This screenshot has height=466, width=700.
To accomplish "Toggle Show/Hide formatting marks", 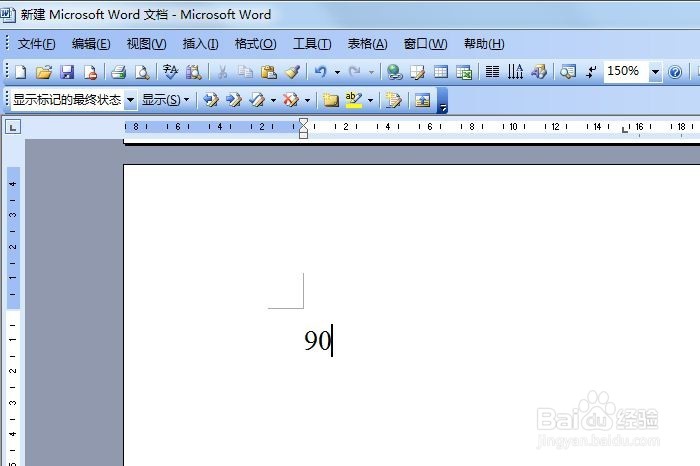I will point(591,72).
